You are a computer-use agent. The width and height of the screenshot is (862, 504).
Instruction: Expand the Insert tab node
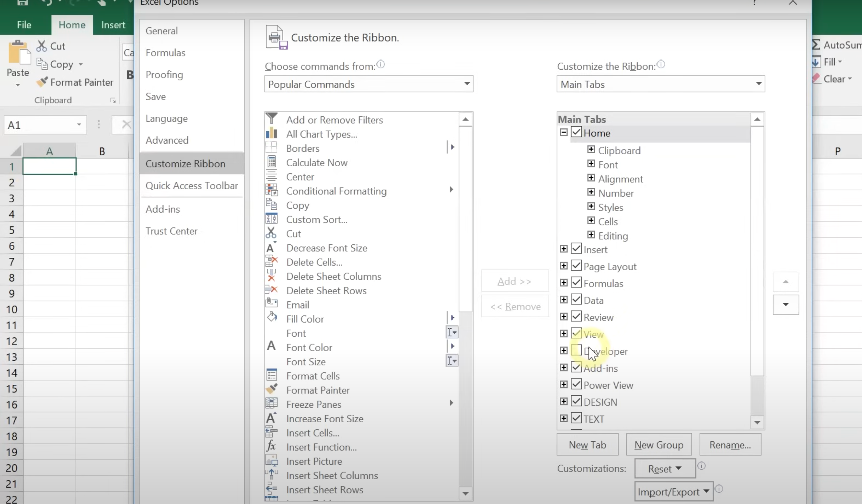click(564, 249)
